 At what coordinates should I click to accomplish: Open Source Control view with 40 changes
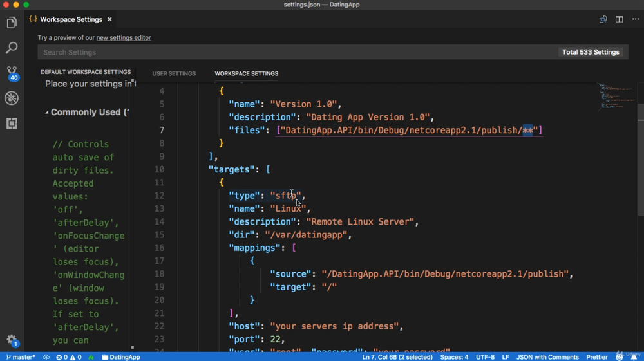pyautogui.click(x=12, y=73)
